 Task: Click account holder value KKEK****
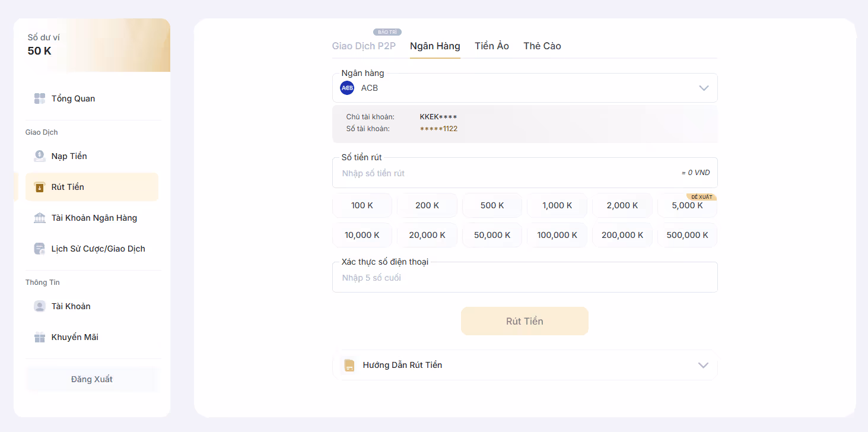(x=438, y=117)
